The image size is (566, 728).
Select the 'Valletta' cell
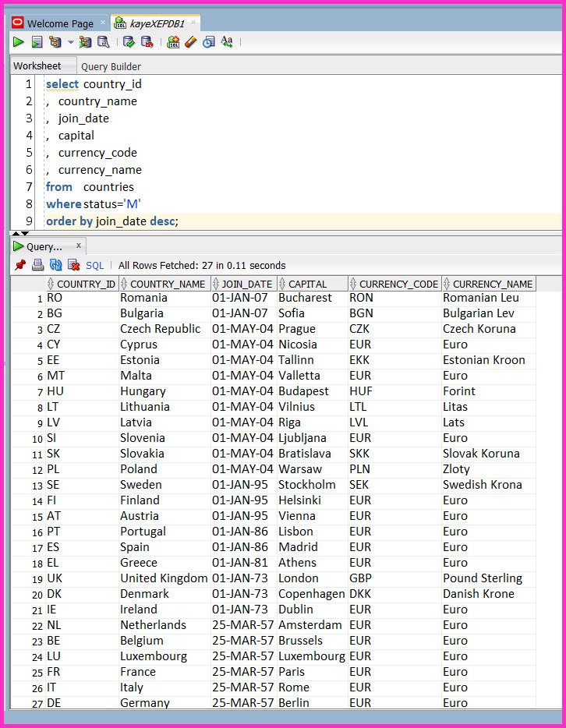click(313, 376)
